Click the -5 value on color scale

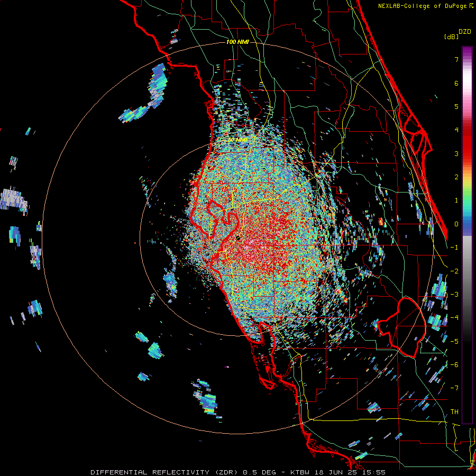coord(454,342)
